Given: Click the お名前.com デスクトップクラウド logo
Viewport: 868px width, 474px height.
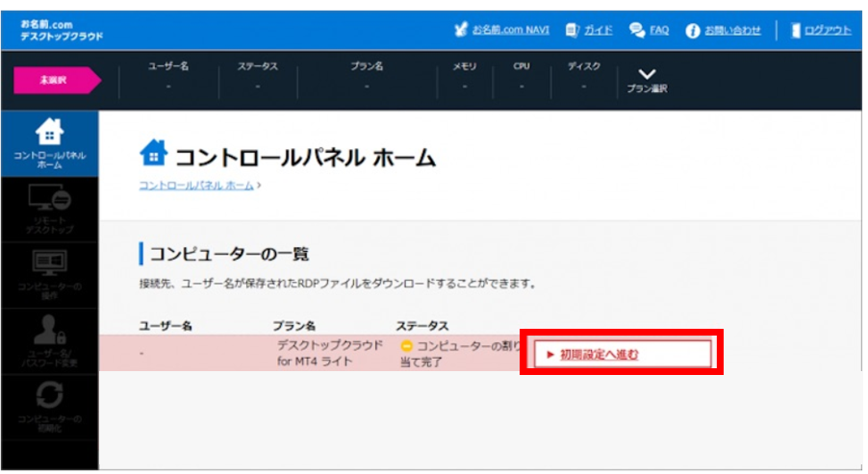Looking at the screenshot, I should (62, 31).
